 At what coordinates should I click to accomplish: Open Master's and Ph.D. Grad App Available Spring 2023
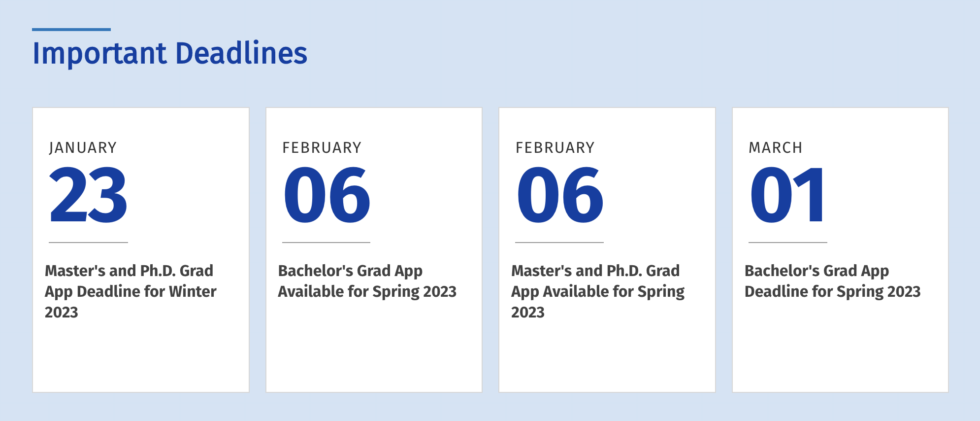597,291
